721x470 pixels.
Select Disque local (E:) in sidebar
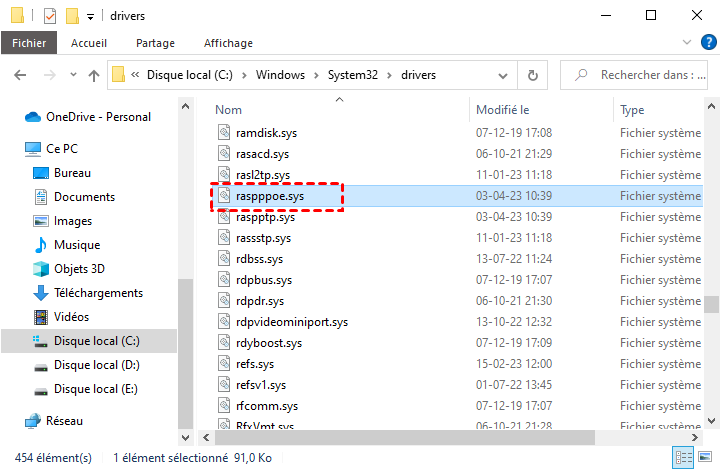point(86,389)
